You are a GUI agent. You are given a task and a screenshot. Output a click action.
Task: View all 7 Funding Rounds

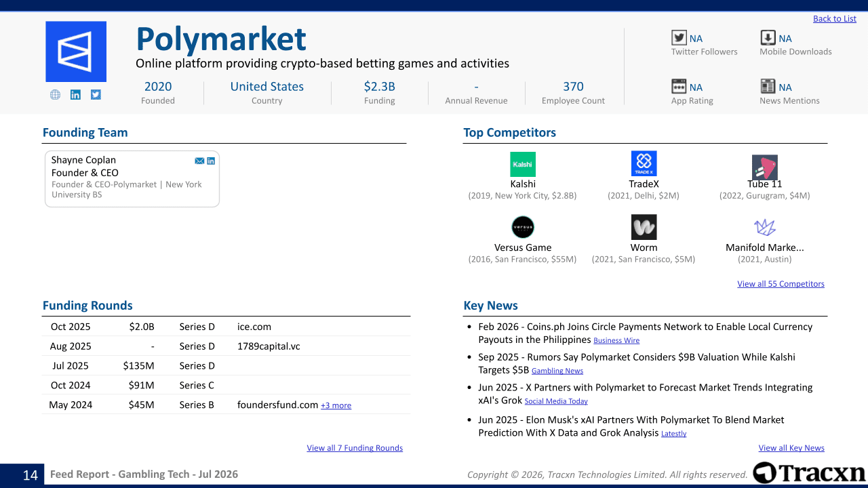[355, 448]
